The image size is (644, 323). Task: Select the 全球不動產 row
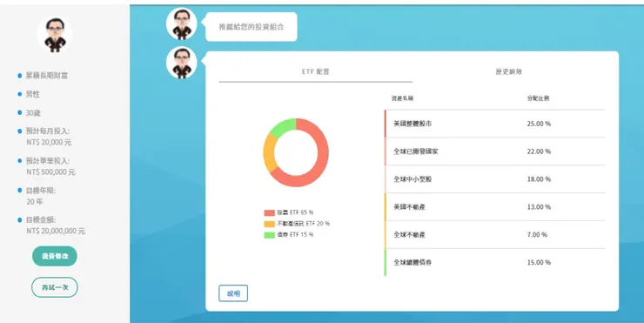click(x=495, y=235)
